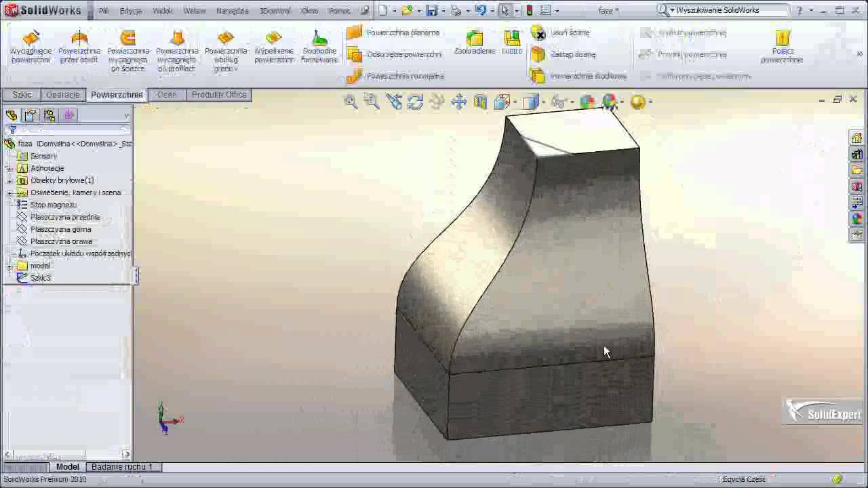
Task: Expand Oświetlenie, kamery i scena node
Action: click(x=9, y=192)
